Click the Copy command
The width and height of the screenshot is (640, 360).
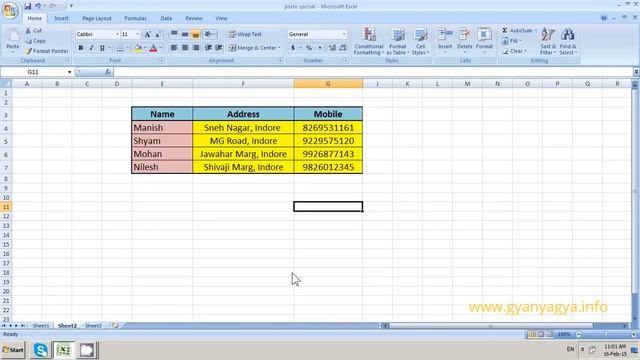click(35, 41)
